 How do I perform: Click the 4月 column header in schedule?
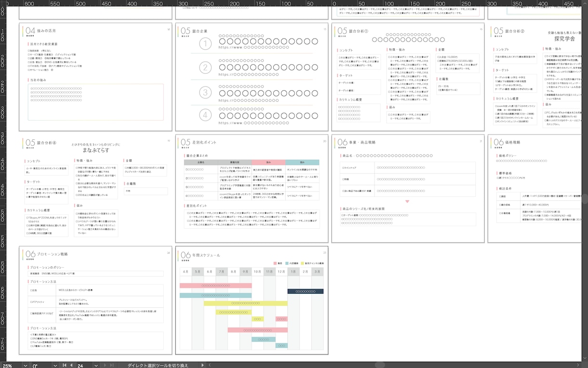(186, 272)
